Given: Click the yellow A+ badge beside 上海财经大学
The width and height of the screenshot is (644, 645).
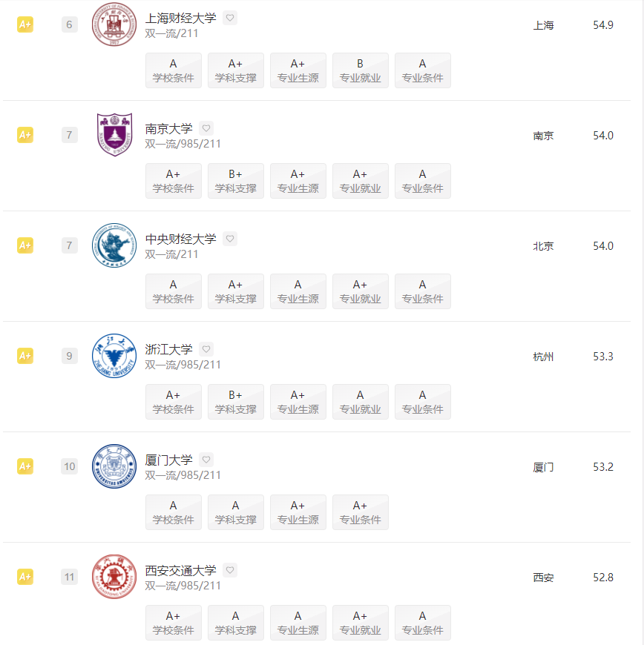Looking at the screenshot, I should [x=25, y=24].
